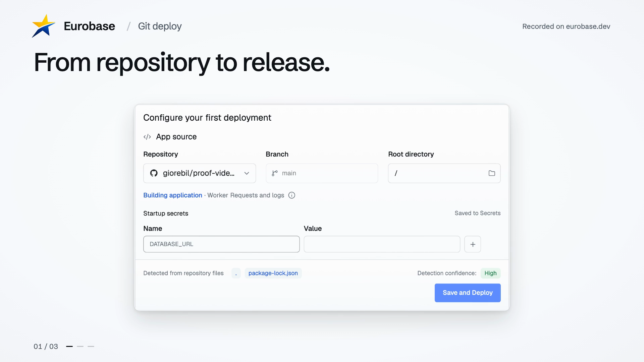Click the git branch icon
Image resolution: width=644 pixels, height=362 pixels.
[275, 173]
